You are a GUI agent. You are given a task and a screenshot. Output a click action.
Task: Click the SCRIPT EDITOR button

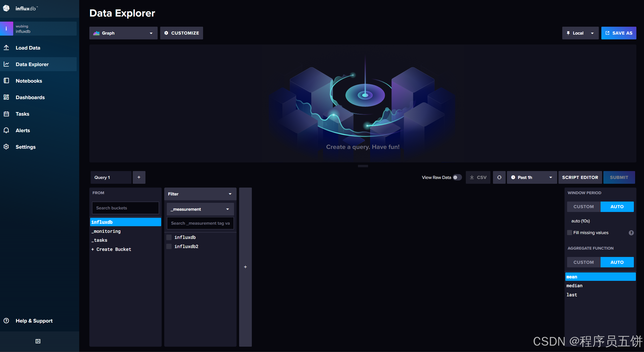(x=580, y=177)
